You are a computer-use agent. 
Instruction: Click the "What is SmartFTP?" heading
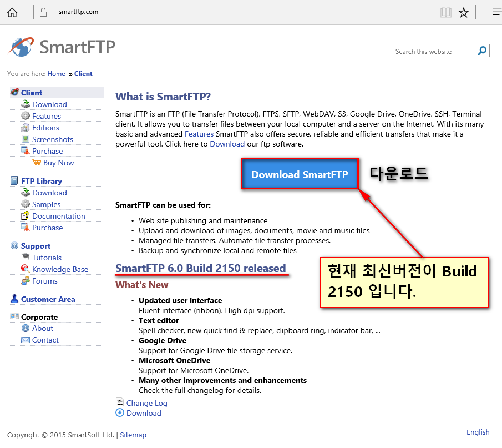163,97
